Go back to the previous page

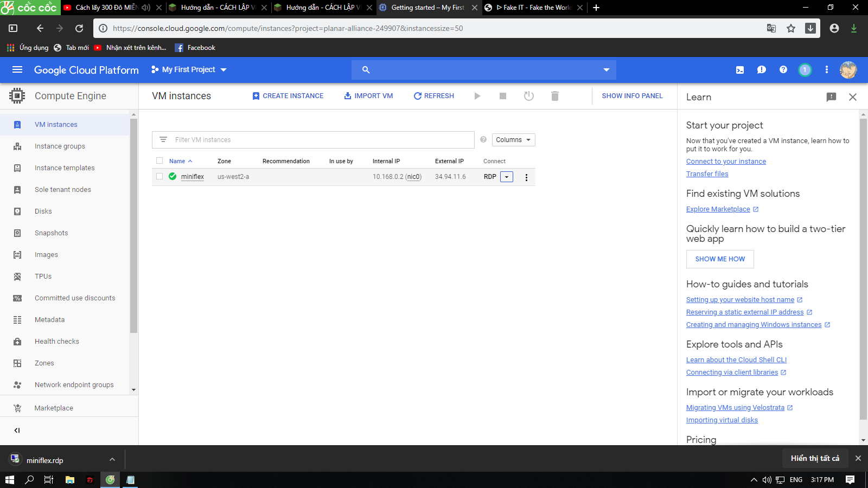40,28
